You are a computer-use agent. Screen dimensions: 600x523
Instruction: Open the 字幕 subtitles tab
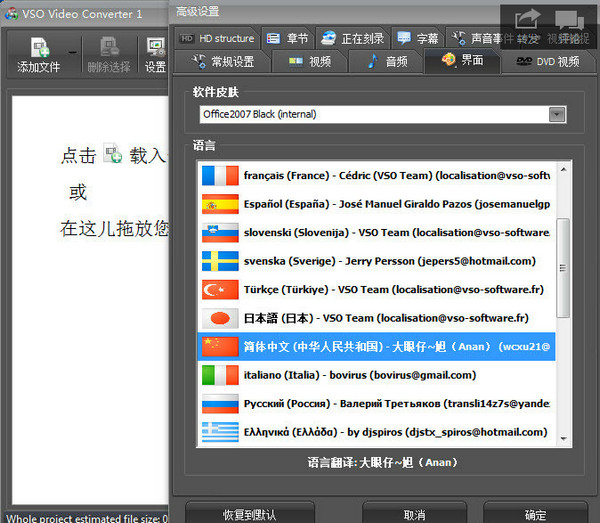[x=418, y=39]
